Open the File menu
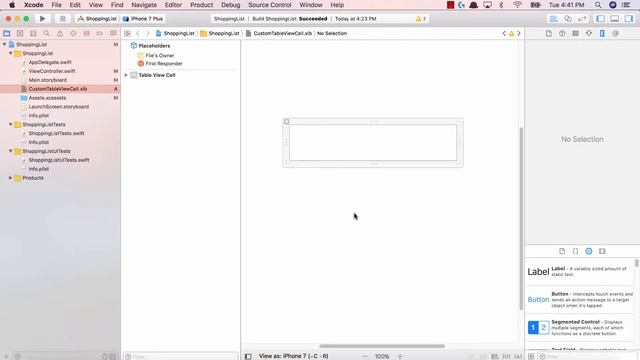Image resolution: width=640 pixels, height=360 pixels. 56,5
